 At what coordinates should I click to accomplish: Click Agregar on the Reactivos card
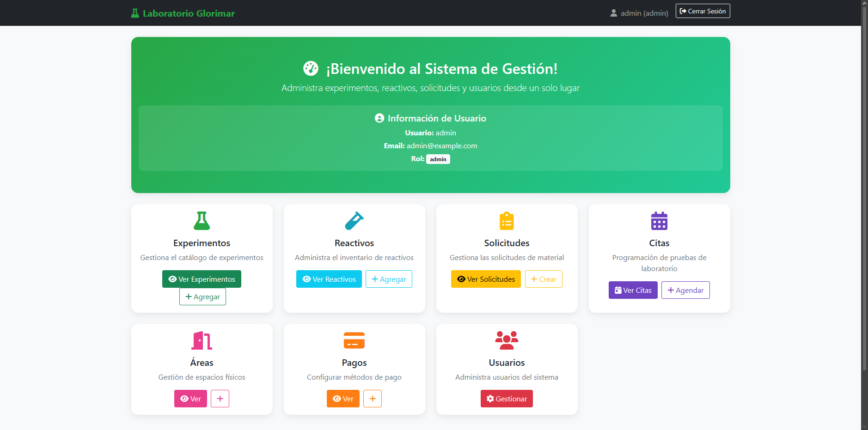[x=389, y=279]
